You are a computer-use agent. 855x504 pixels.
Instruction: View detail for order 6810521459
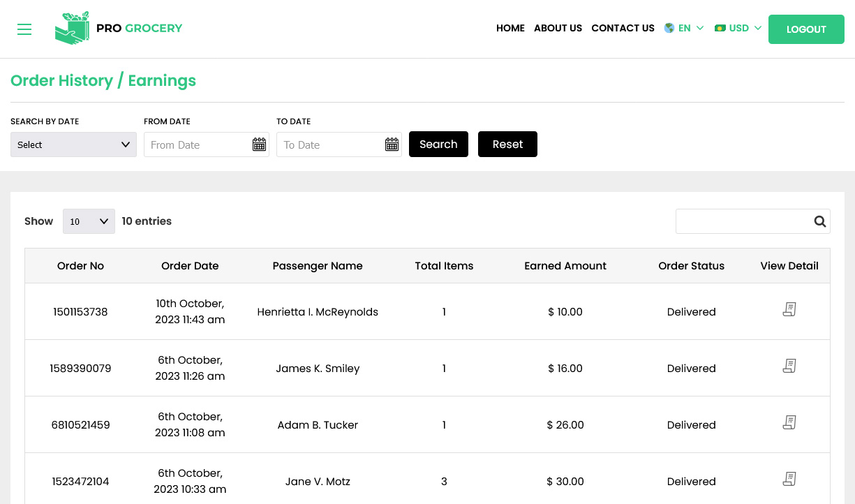tap(789, 422)
